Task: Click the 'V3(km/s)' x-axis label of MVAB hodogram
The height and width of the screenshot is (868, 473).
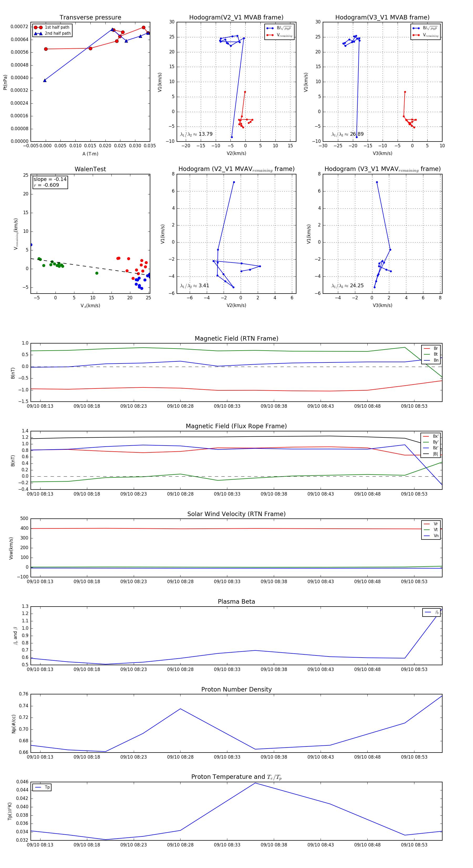Action: tap(382, 154)
